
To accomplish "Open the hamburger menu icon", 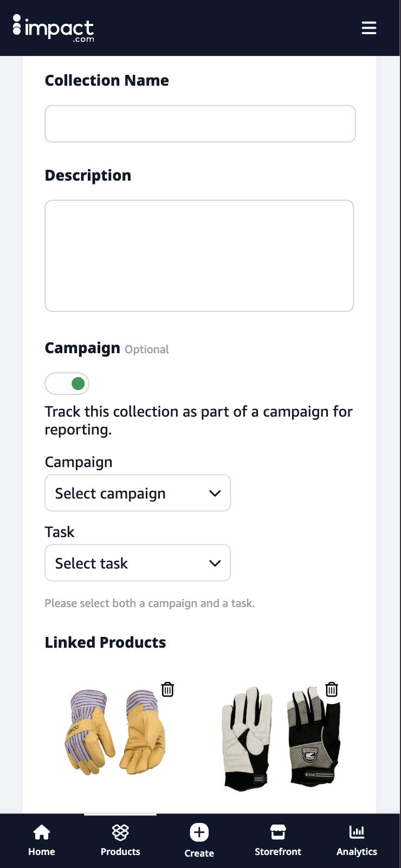I will (369, 28).
